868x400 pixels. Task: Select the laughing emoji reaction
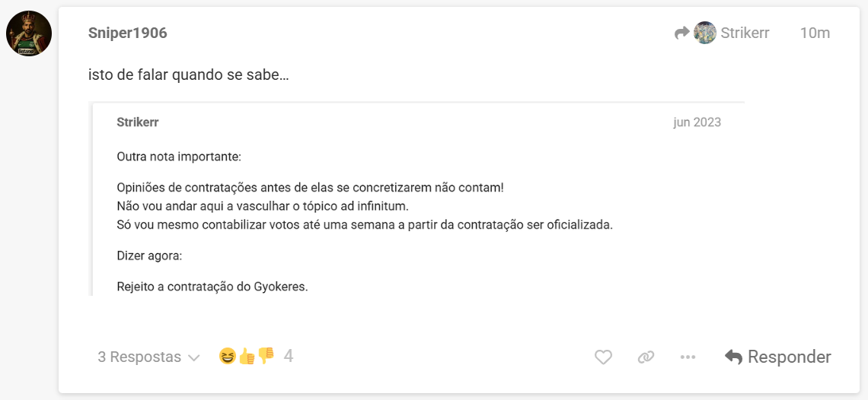pyautogui.click(x=228, y=357)
